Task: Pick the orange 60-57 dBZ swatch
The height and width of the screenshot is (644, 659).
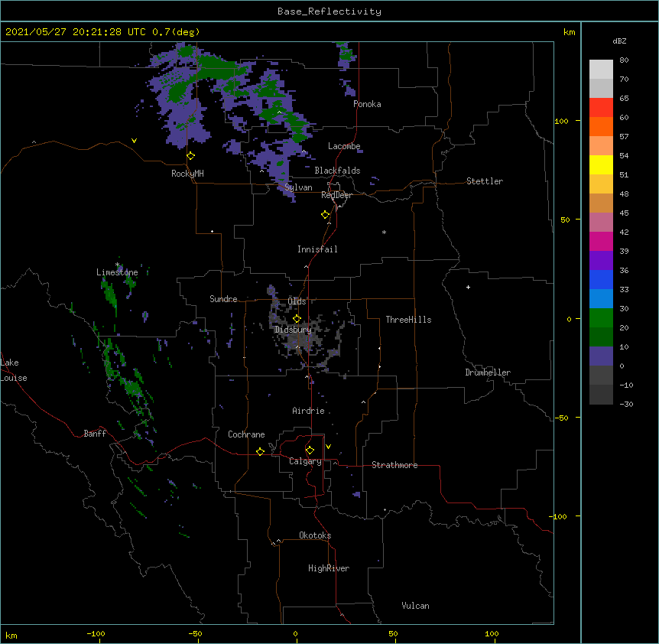Action: 601,126
